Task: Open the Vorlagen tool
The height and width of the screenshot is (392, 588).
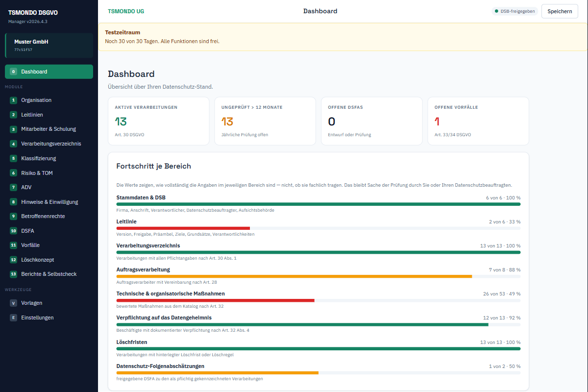Action: (x=49, y=303)
